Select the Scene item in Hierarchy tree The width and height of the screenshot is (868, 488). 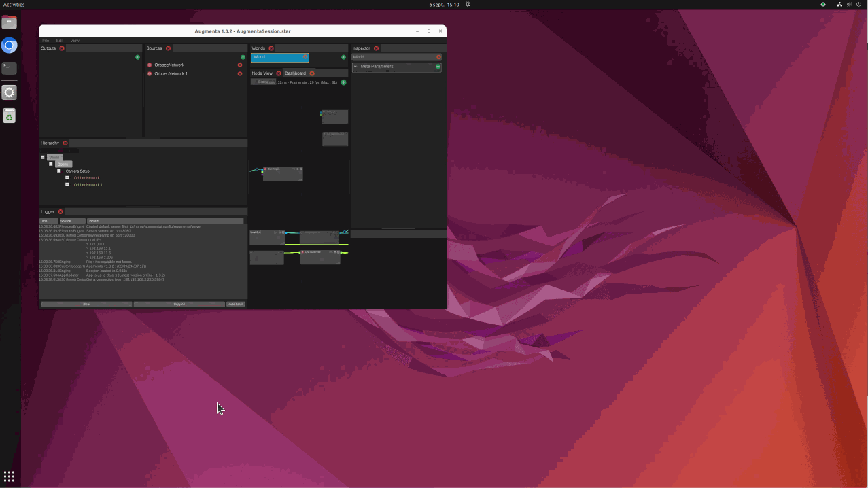click(x=63, y=164)
